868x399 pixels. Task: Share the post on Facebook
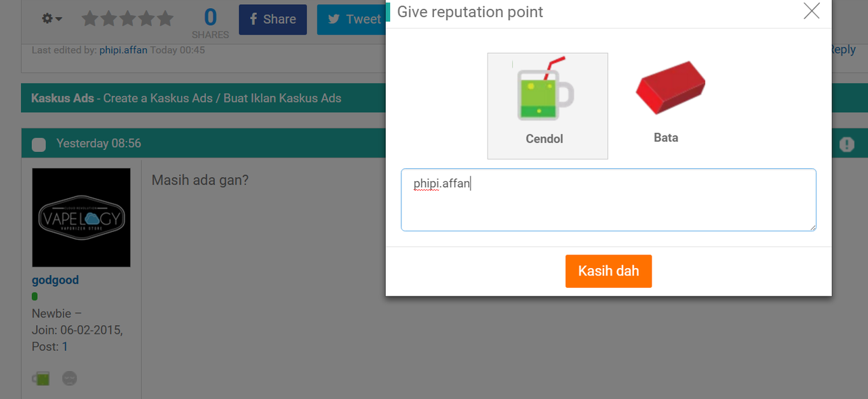point(273,20)
